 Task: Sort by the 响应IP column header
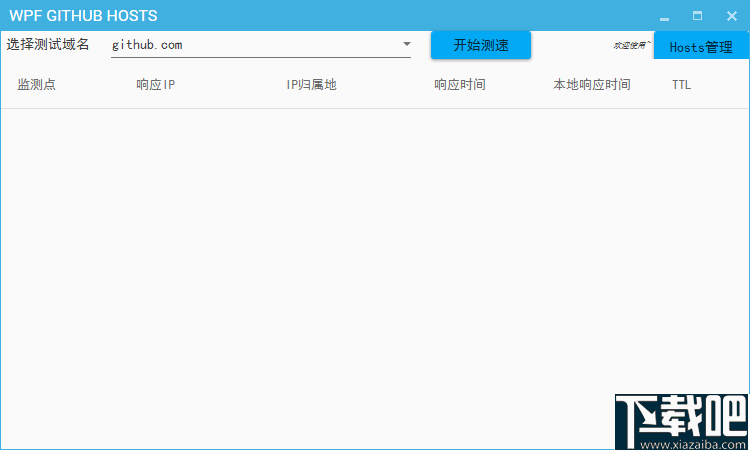pyautogui.click(x=155, y=85)
